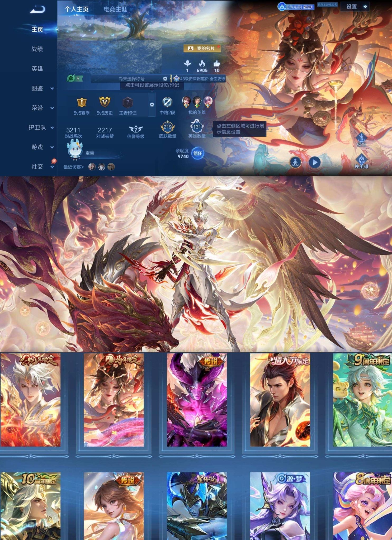Open title settings gear icon

tap(165, 79)
